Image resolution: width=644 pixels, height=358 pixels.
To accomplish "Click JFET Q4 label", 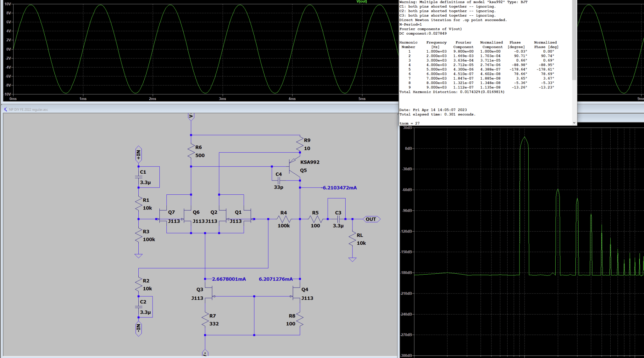I will pos(305,289).
